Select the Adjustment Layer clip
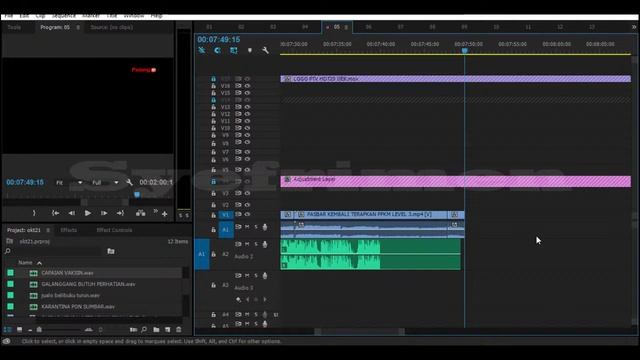Image resolution: width=640 pixels, height=360 pixels. click(456, 182)
